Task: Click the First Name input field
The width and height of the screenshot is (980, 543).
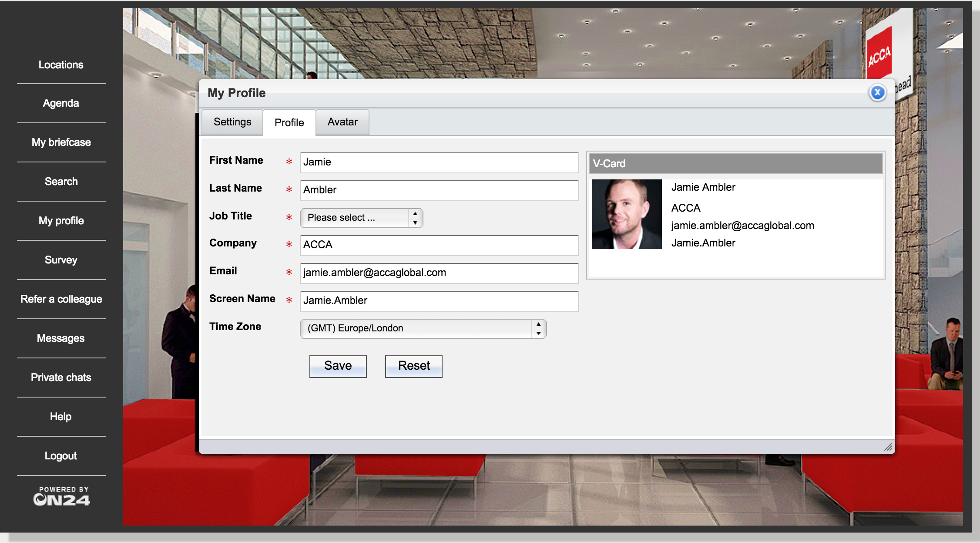Action: tap(439, 162)
